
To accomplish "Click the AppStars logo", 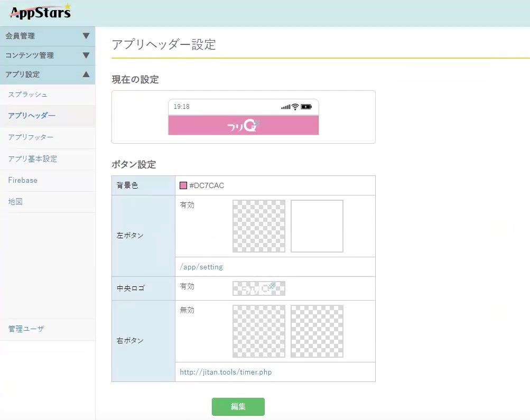I will [x=40, y=11].
